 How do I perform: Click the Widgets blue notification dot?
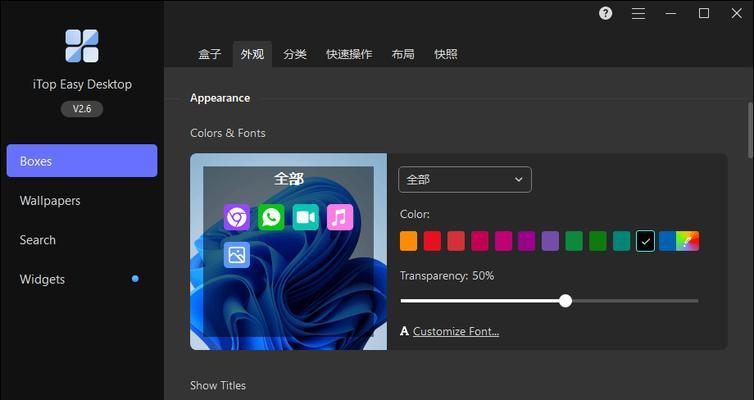tap(135, 279)
